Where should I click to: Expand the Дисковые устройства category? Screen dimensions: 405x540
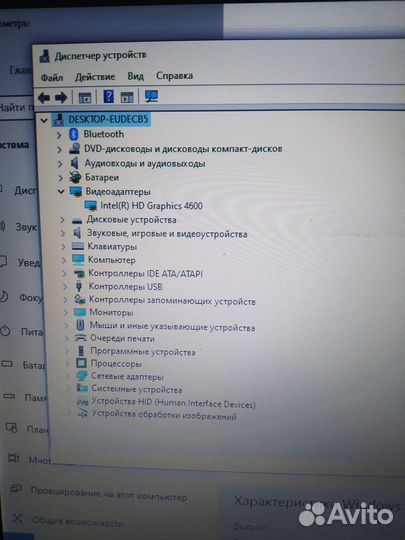click(62, 219)
